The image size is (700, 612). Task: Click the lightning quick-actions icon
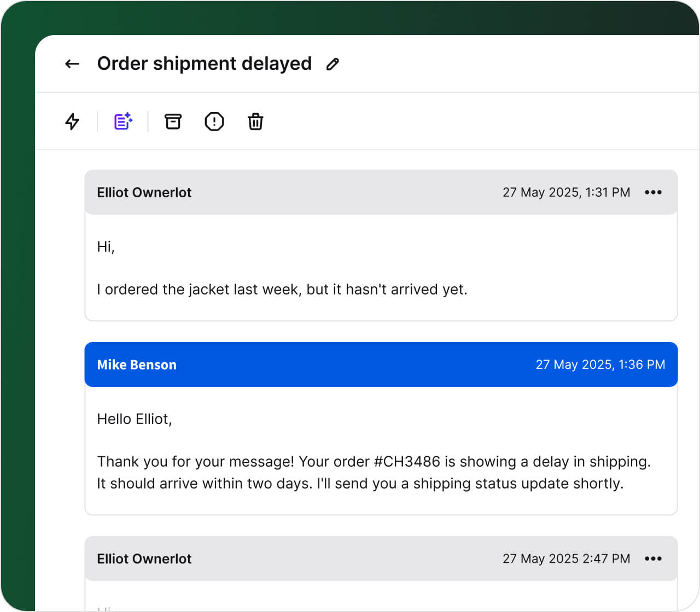pyautogui.click(x=72, y=121)
